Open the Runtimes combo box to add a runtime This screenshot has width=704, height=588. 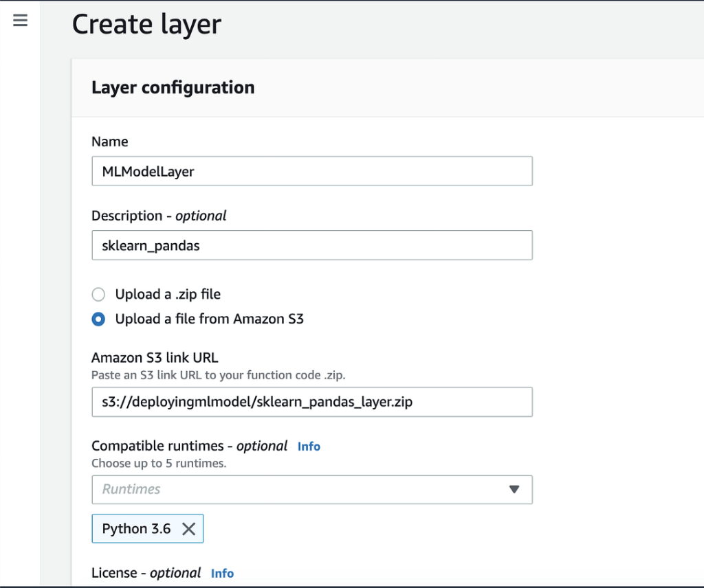(312, 490)
